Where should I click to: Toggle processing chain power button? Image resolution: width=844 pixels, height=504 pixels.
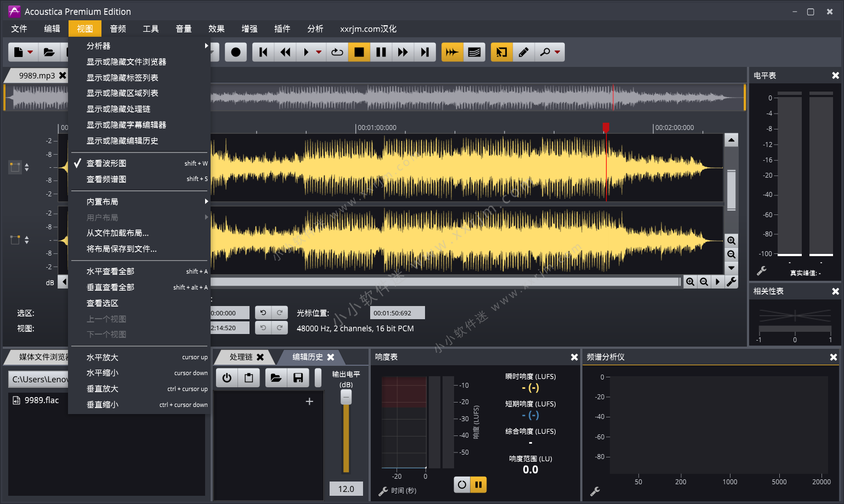(x=227, y=378)
